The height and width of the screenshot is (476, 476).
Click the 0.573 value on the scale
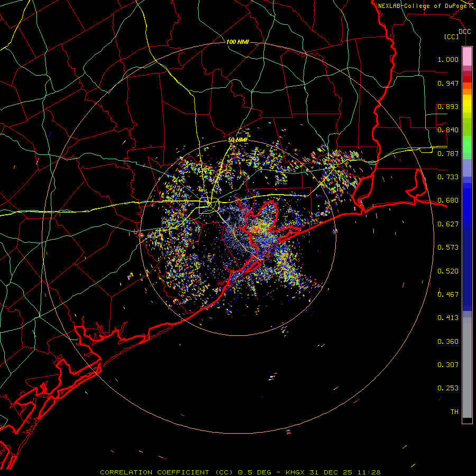point(448,248)
